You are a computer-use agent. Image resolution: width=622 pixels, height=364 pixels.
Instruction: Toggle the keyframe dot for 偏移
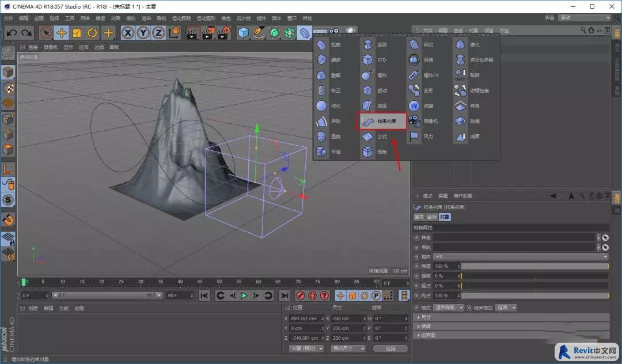417,276
